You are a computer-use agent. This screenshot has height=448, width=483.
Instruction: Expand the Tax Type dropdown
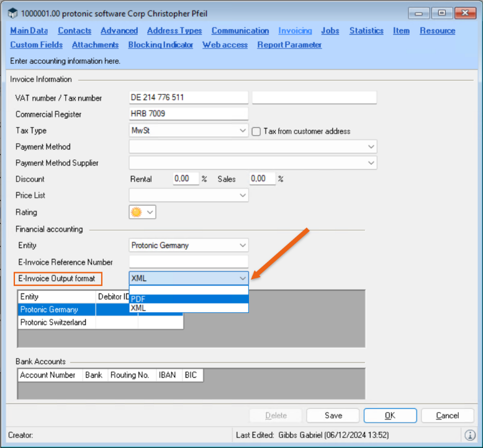243,131
